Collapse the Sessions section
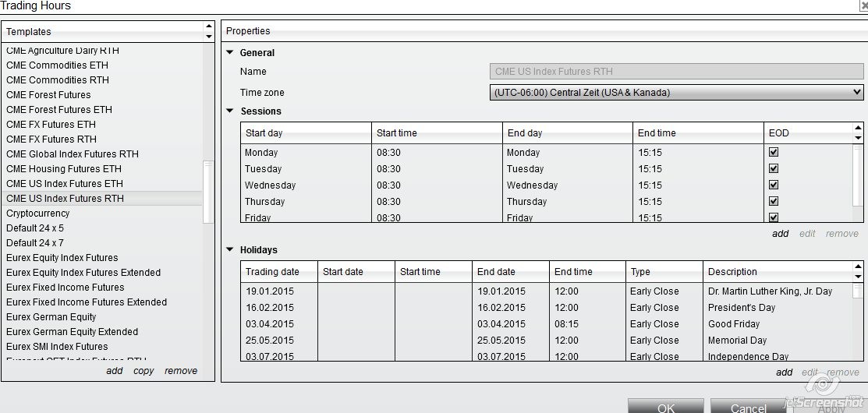 pos(230,111)
